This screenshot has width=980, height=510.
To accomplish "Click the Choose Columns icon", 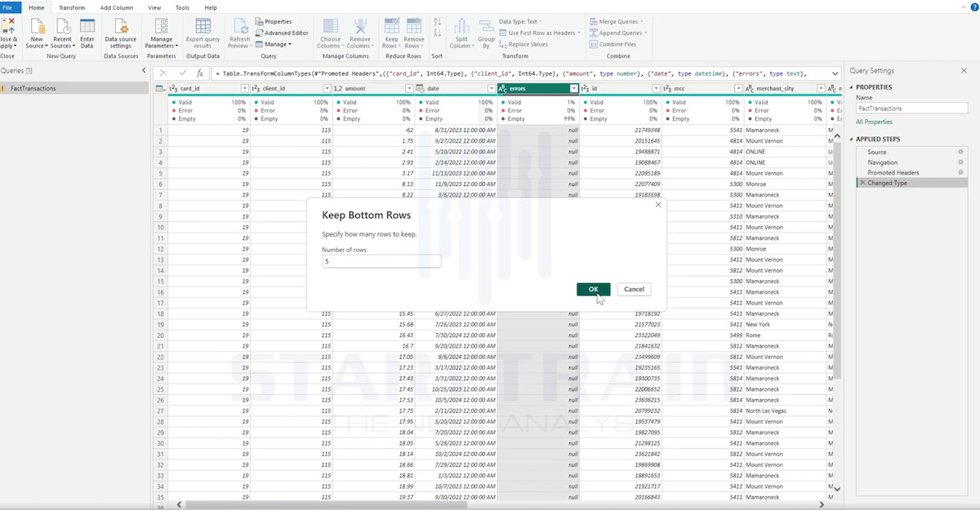I will (x=330, y=26).
